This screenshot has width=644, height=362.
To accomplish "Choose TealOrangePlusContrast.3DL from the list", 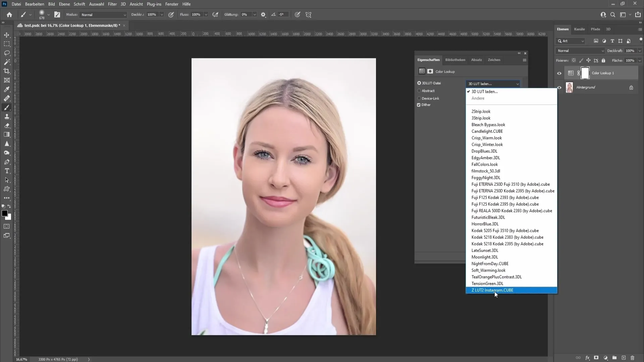I will pyautogui.click(x=511, y=277).
